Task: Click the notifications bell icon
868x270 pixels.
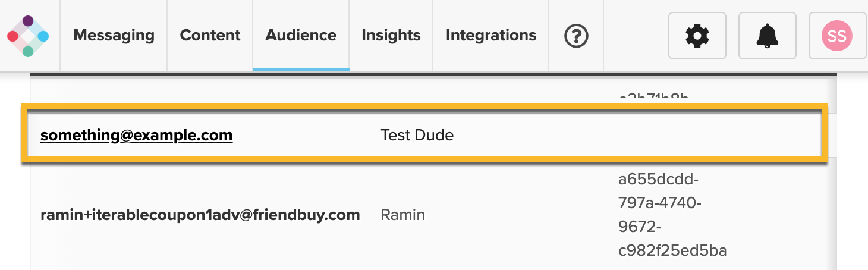Action: [x=767, y=36]
